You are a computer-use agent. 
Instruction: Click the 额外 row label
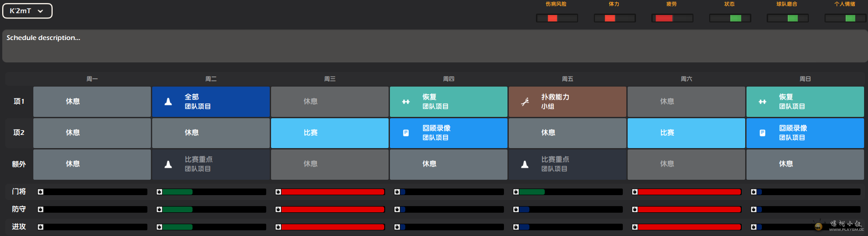[19, 164]
